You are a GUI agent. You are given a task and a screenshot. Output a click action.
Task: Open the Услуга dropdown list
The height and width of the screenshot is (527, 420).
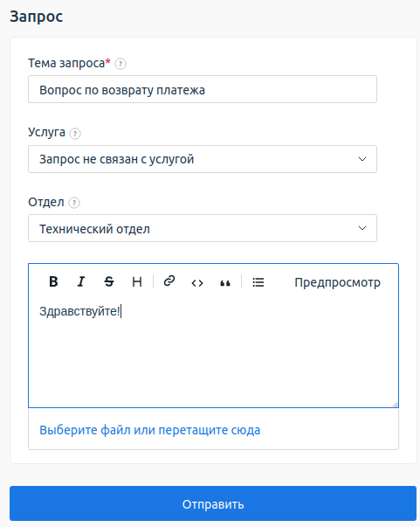(x=203, y=159)
